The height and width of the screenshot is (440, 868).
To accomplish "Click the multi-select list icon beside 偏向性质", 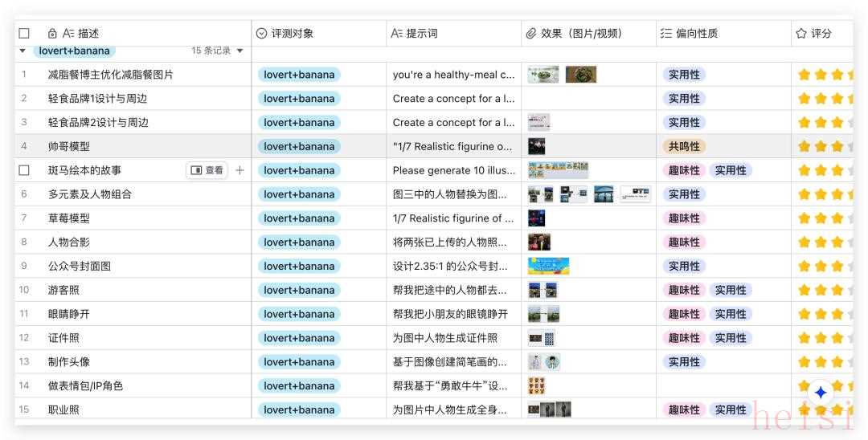I will point(666,34).
